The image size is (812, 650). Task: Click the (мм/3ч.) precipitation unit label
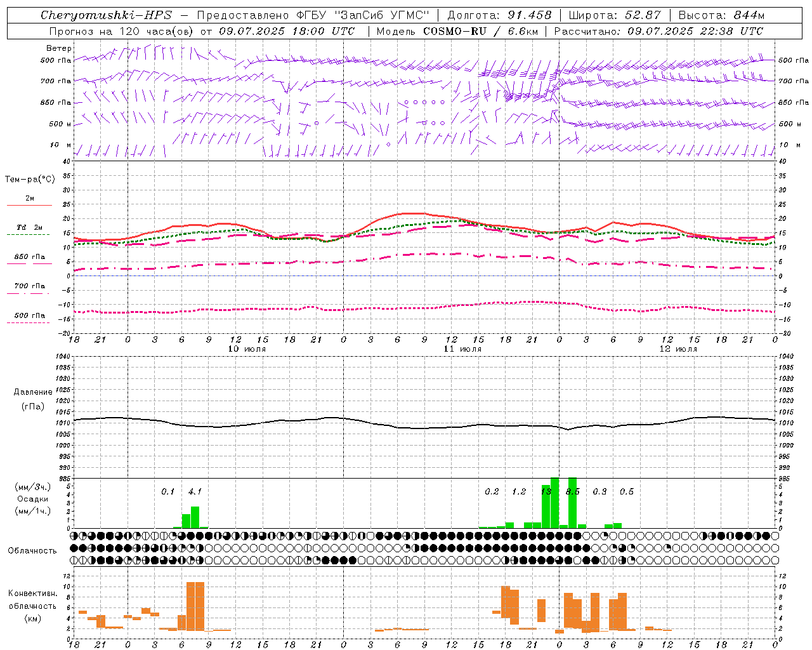pyautogui.click(x=32, y=487)
